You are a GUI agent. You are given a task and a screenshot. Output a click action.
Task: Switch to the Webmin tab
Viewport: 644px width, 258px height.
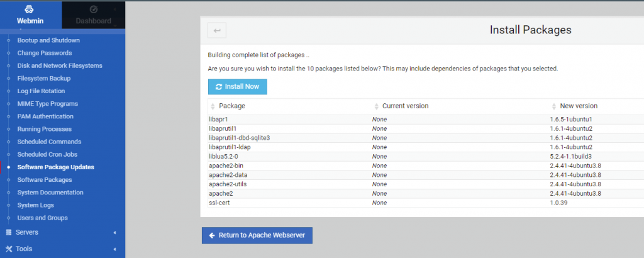click(31, 15)
